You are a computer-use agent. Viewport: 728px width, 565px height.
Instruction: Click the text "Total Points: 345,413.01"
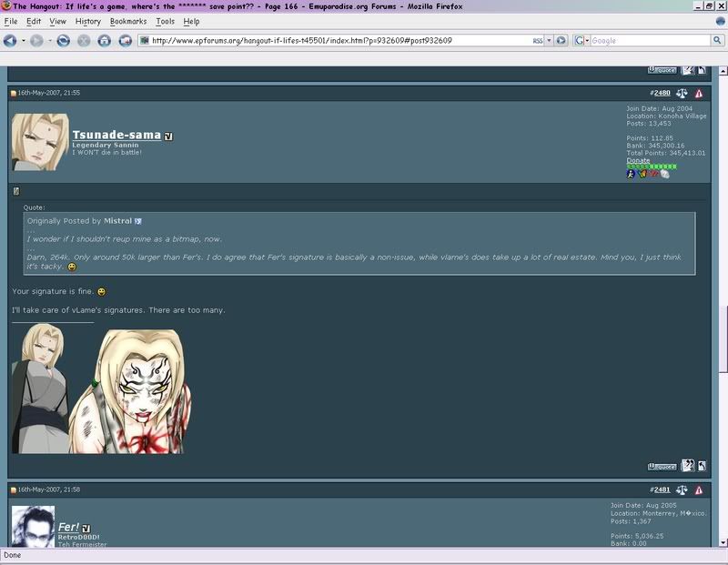666,153
